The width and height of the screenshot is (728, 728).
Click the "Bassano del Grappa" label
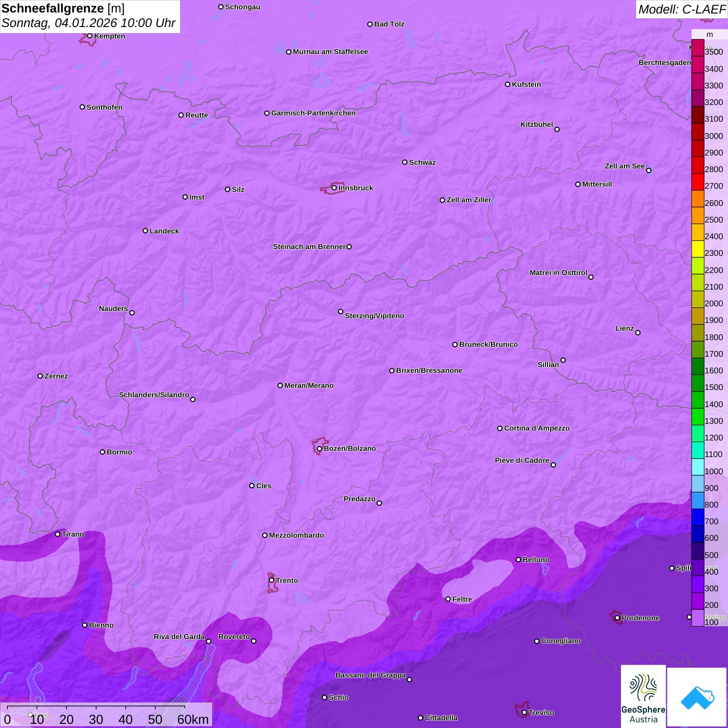click(371, 675)
